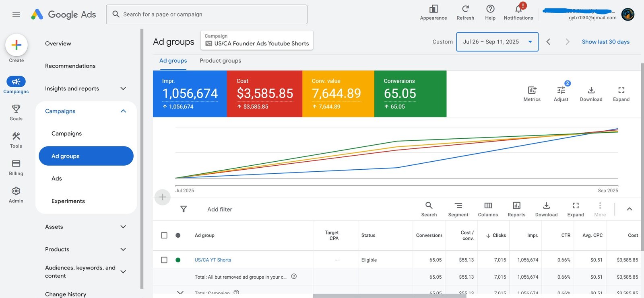Screen dimensions: 644x298
Task: Expand Insights and reports section
Action: 123,88
